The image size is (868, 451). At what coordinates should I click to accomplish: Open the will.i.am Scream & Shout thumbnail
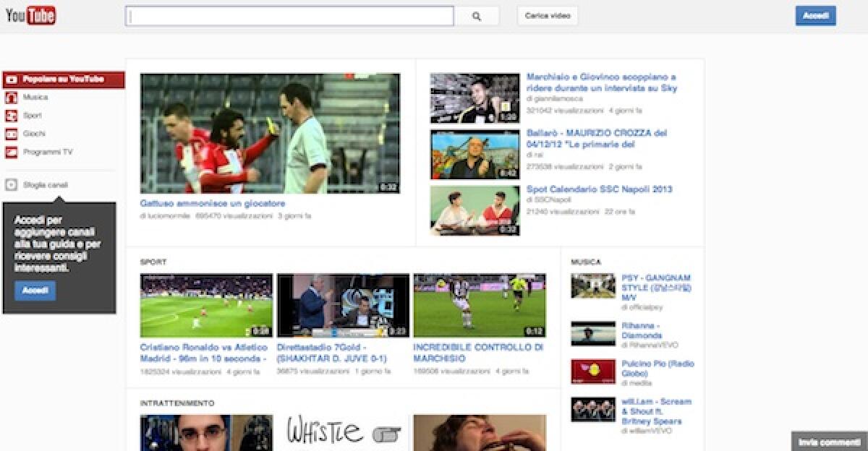coord(593,409)
